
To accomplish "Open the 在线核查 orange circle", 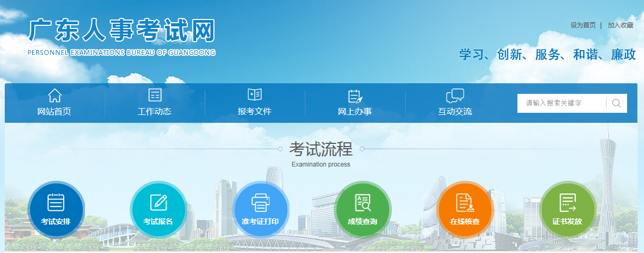I will click(465, 209).
